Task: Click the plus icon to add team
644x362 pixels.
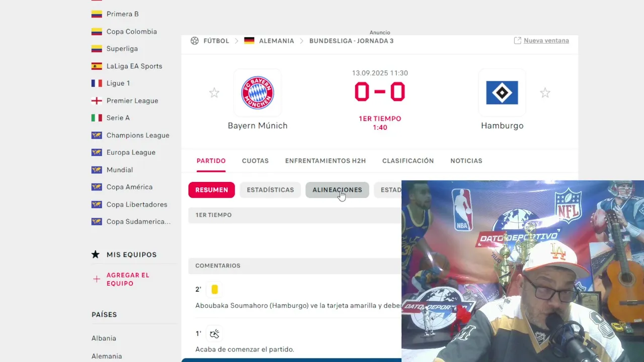Action: click(97, 279)
